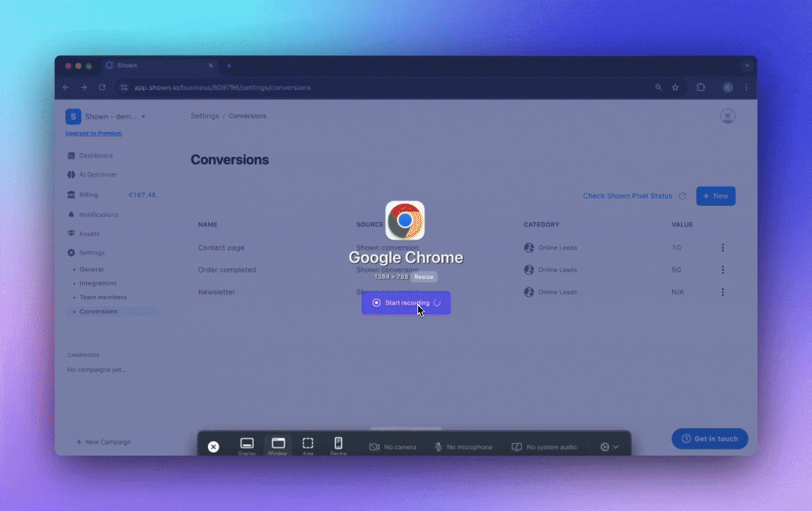Click the New Campaign button
812x511 pixels.
pyautogui.click(x=104, y=441)
